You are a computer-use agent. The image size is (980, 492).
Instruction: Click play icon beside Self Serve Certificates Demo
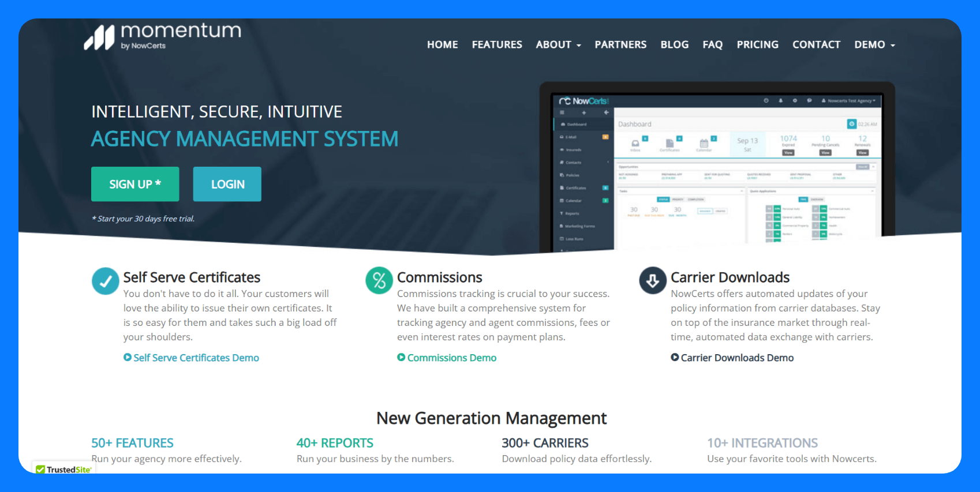(127, 358)
